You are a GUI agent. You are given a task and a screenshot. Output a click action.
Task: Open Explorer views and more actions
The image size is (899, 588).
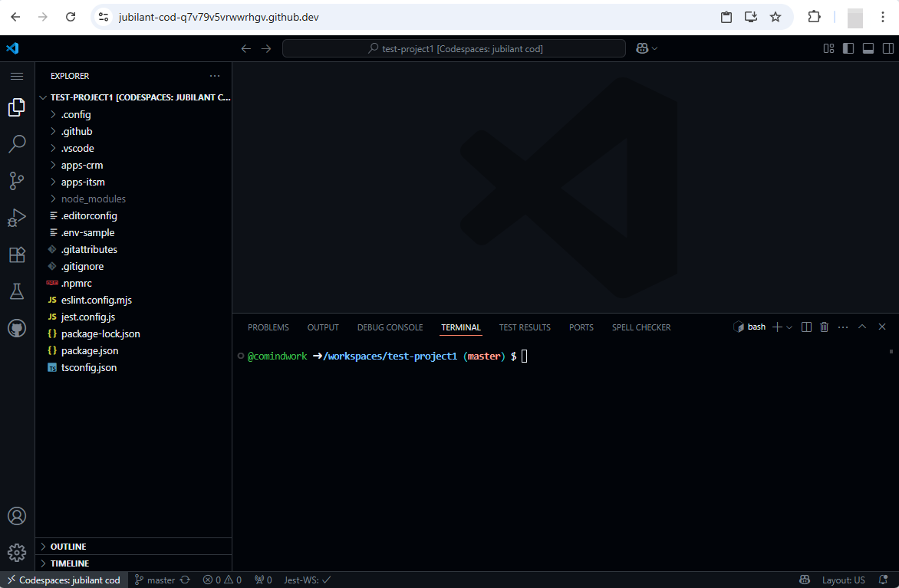click(x=215, y=76)
